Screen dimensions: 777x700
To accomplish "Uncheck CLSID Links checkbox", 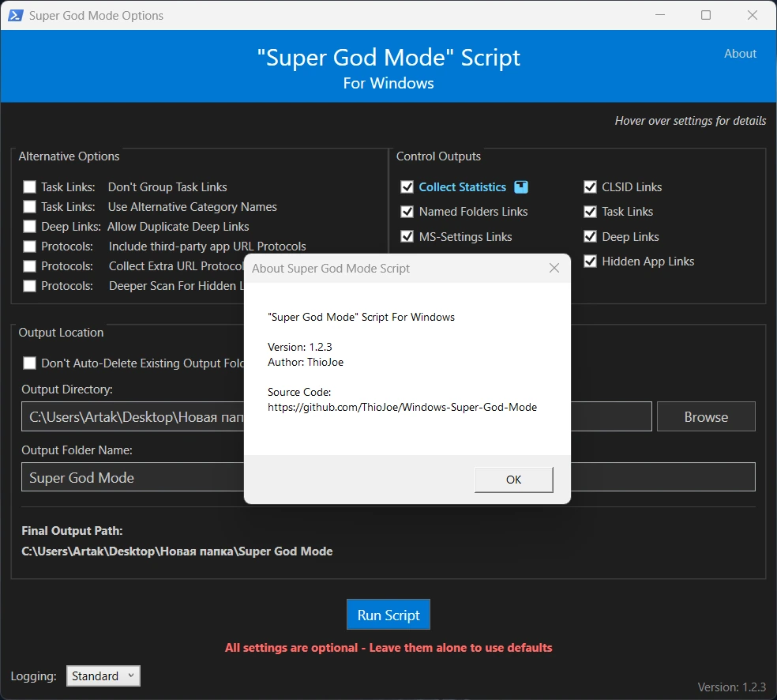I will 590,187.
